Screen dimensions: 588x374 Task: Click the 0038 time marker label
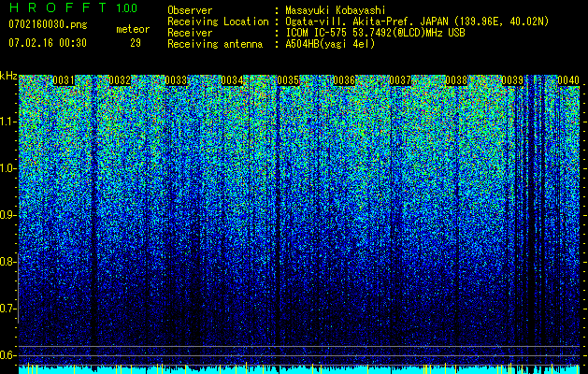point(456,80)
